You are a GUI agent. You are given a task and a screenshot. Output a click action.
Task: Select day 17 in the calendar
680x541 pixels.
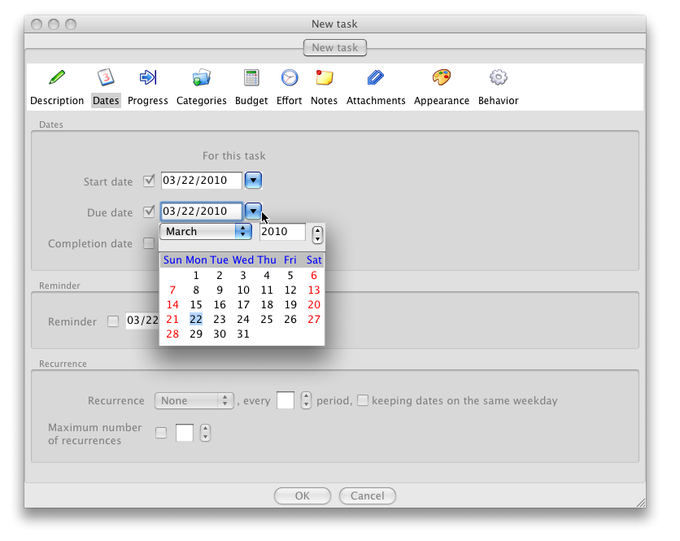pyautogui.click(x=243, y=305)
